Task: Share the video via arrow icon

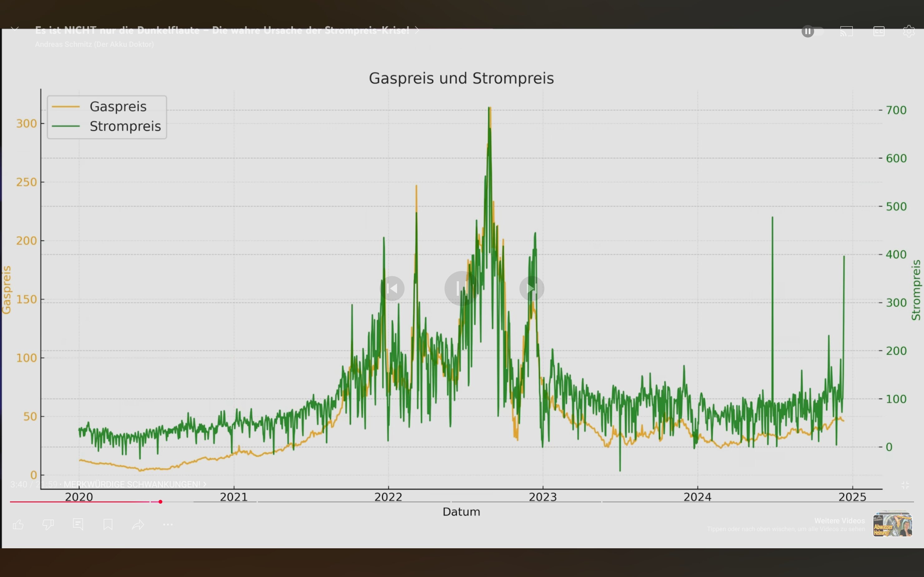Action: click(x=138, y=525)
